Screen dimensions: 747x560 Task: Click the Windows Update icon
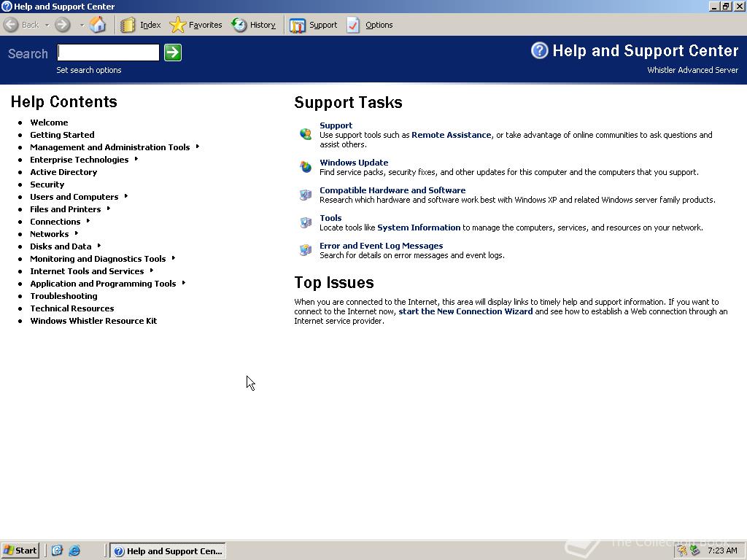click(306, 166)
